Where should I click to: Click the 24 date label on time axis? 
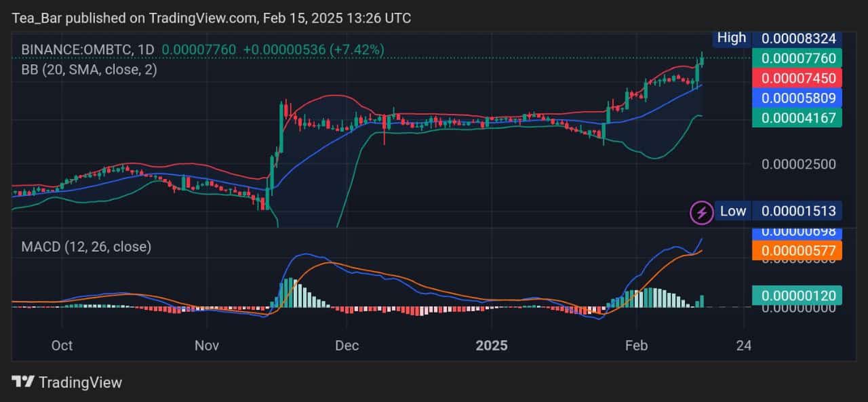click(744, 345)
